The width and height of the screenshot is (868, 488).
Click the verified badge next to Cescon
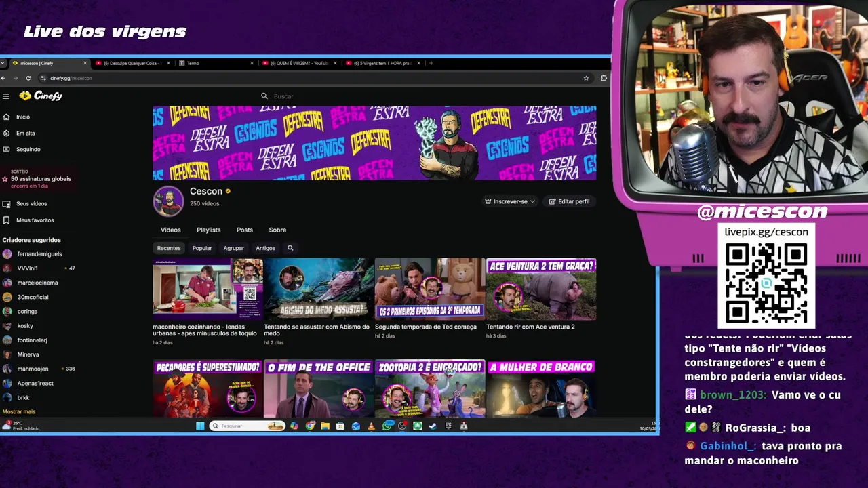pyautogui.click(x=228, y=191)
